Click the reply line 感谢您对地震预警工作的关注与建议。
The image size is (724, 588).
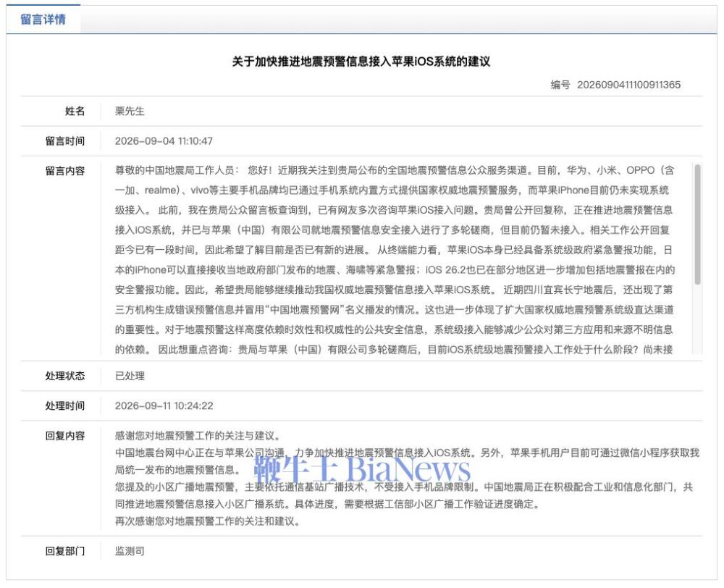point(198,436)
